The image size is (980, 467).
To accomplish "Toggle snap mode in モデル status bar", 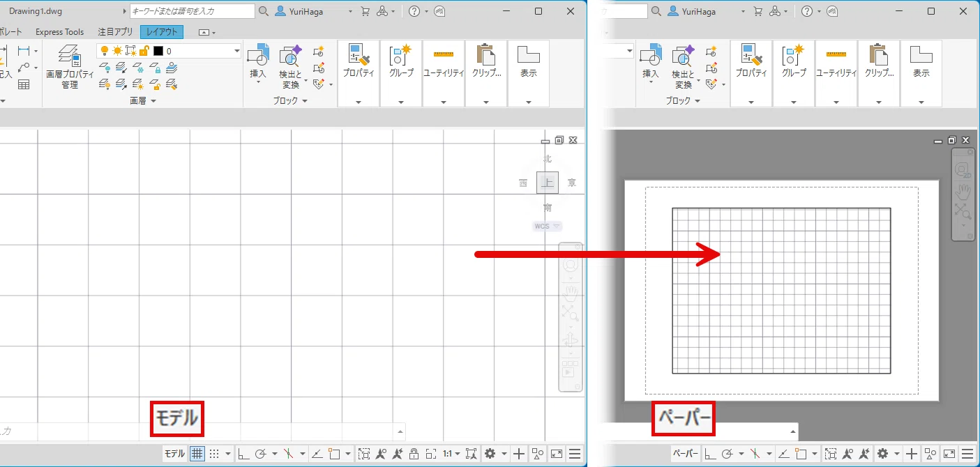I will 214,454.
